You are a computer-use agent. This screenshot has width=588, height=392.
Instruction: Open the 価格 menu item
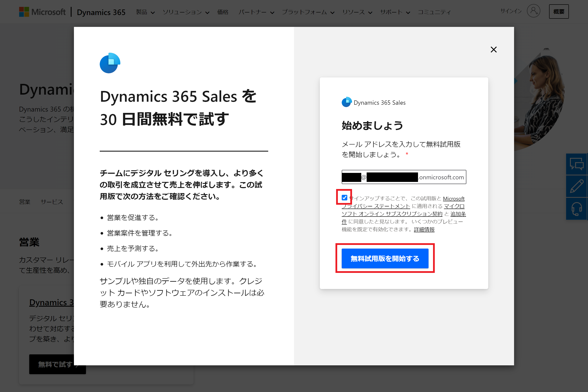coord(223,12)
